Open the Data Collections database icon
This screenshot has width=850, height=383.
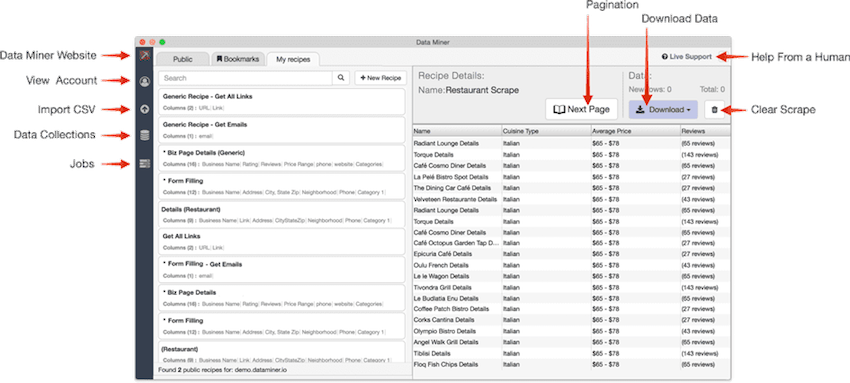click(144, 135)
